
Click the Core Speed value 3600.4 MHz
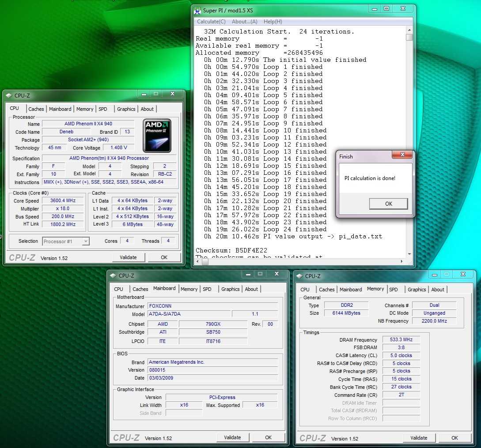pos(63,200)
